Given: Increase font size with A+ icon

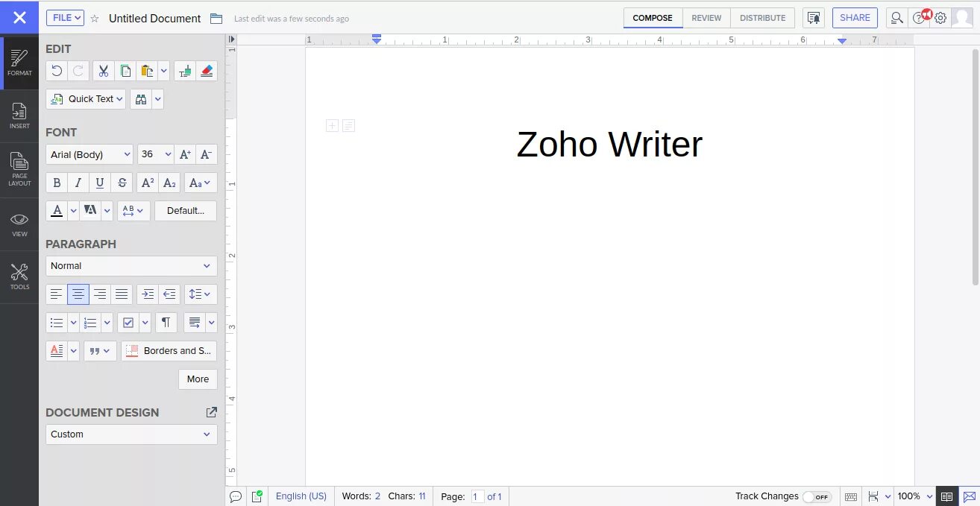Looking at the screenshot, I should (x=185, y=154).
